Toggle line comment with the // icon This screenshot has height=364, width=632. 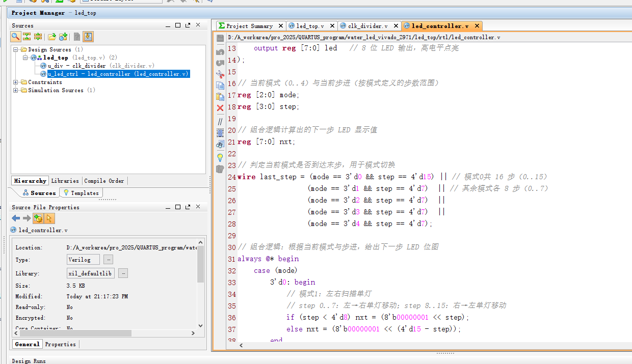click(x=220, y=122)
